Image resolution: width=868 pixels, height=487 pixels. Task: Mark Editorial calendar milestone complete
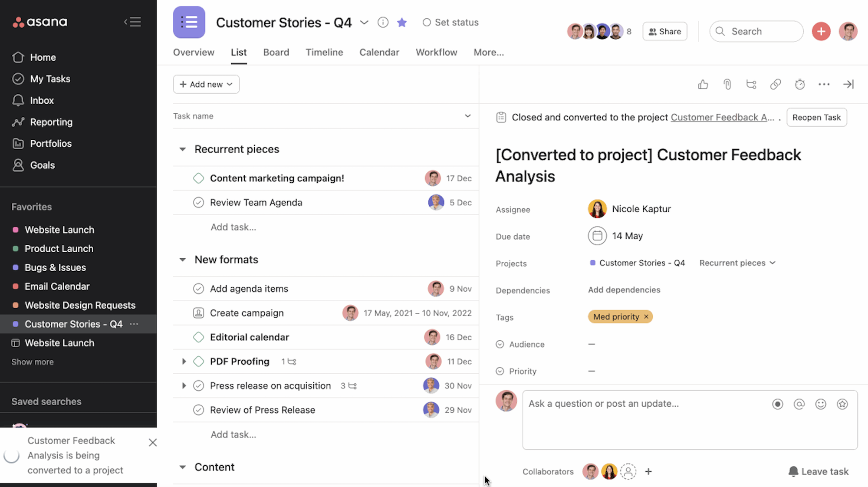(x=198, y=337)
